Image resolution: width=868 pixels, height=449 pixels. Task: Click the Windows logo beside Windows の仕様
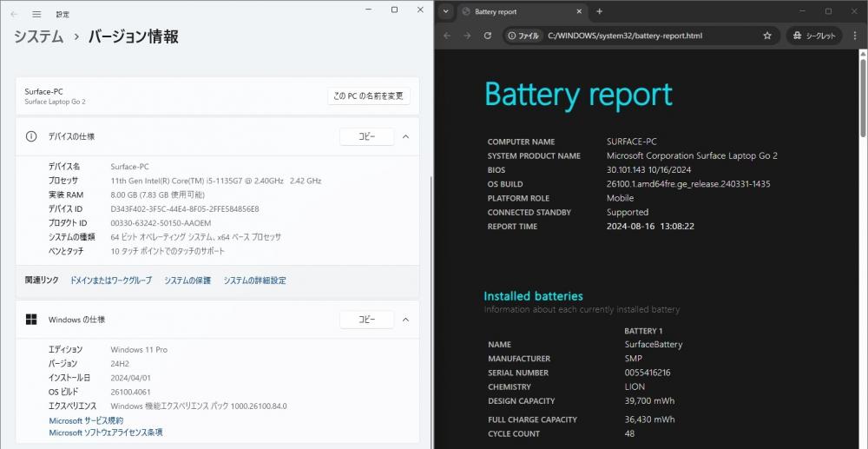tap(31, 320)
